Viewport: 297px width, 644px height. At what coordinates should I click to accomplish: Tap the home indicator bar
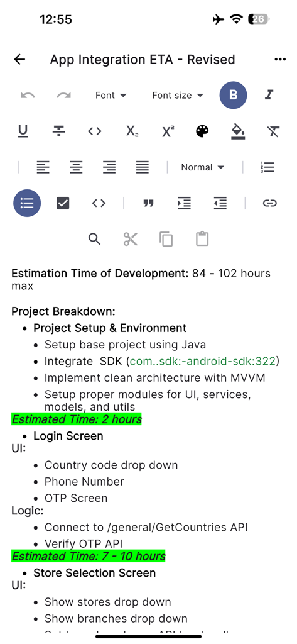pos(148,636)
